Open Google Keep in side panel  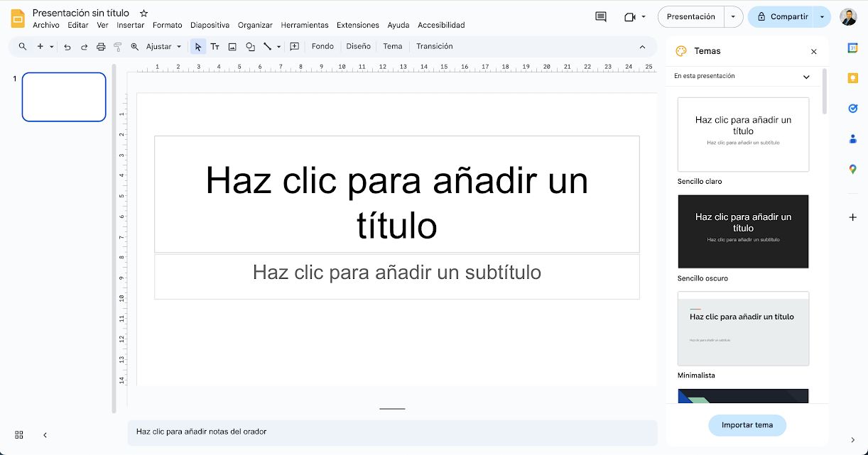[853, 78]
